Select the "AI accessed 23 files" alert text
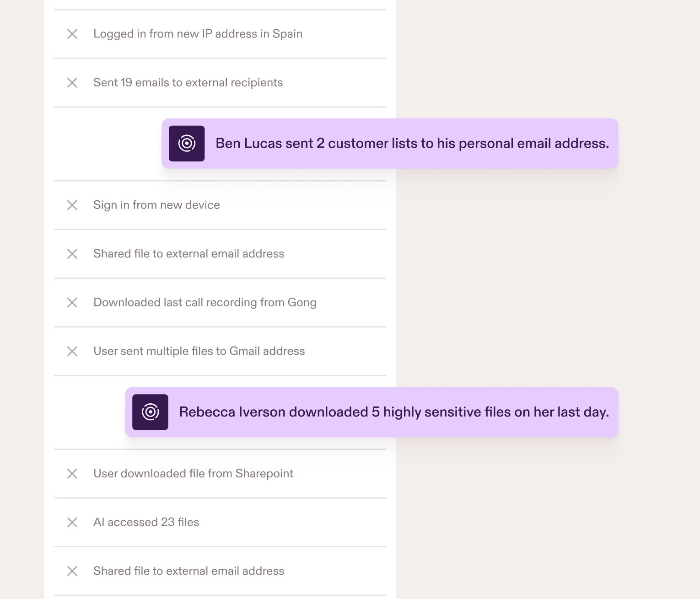Image resolution: width=700 pixels, height=599 pixels. [146, 522]
